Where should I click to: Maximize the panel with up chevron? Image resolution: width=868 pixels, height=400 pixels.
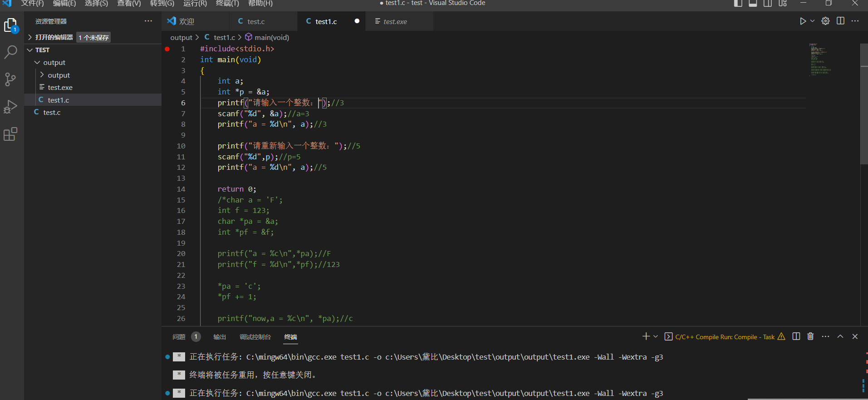click(x=840, y=336)
